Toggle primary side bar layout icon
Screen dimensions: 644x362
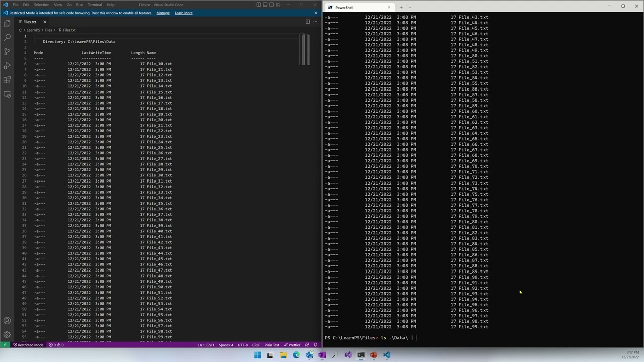click(x=259, y=5)
